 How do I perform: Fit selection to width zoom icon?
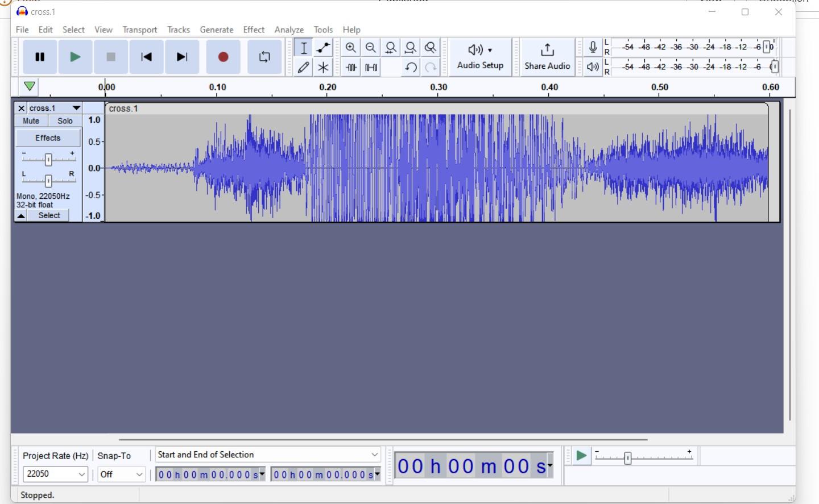[x=391, y=48]
